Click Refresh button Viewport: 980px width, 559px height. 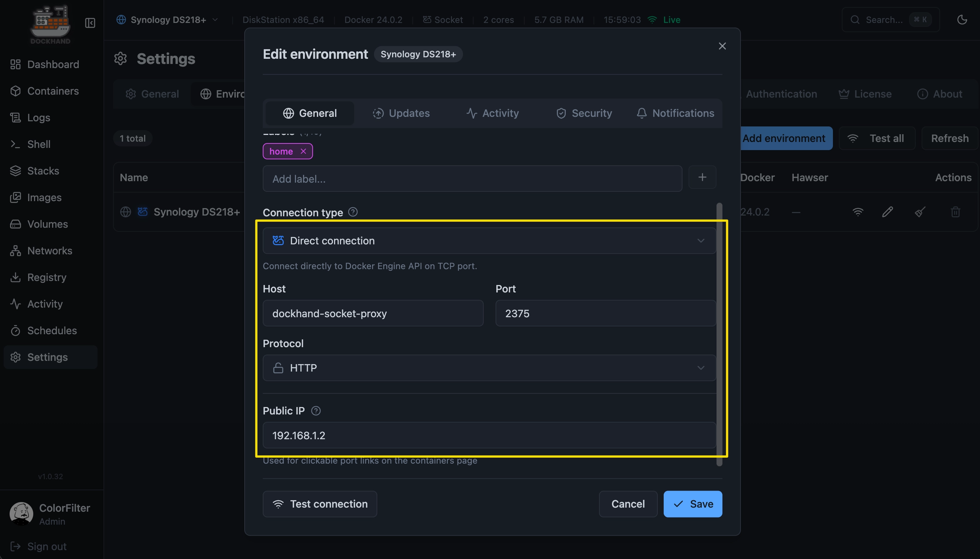(x=950, y=138)
